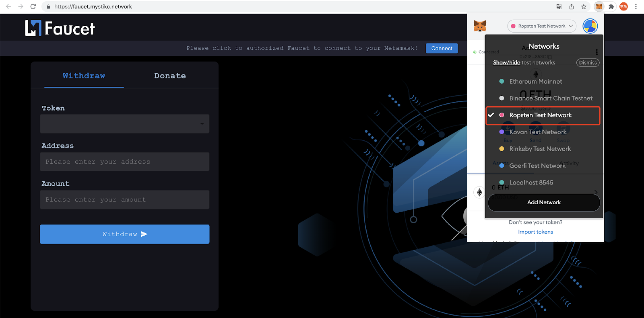
Task: Click the share page icon
Action: 571,6
